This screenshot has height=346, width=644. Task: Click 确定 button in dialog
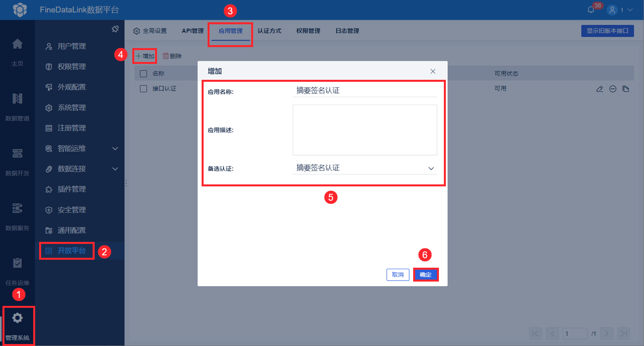426,275
